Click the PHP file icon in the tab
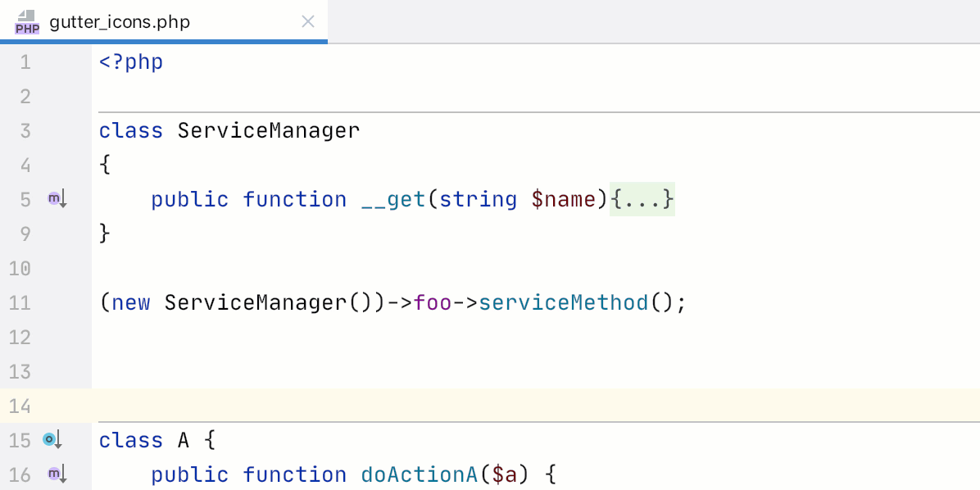 [x=27, y=22]
